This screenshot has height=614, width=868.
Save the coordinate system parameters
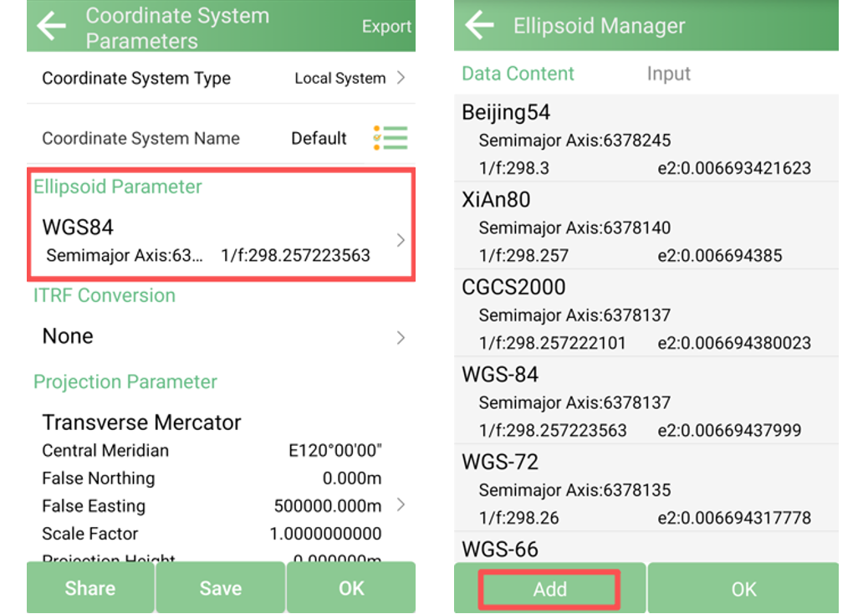click(x=220, y=588)
